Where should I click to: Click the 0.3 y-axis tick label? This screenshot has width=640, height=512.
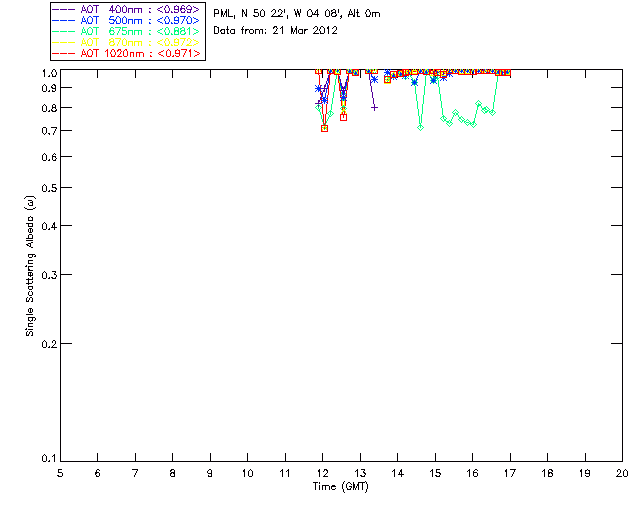(x=49, y=275)
